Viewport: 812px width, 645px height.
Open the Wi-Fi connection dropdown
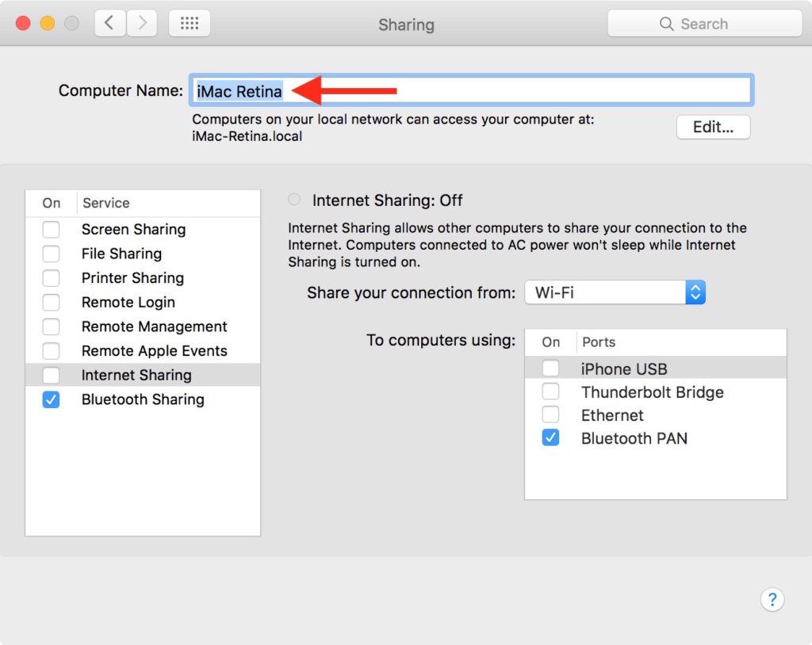pyautogui.click(x=615, y=292)
